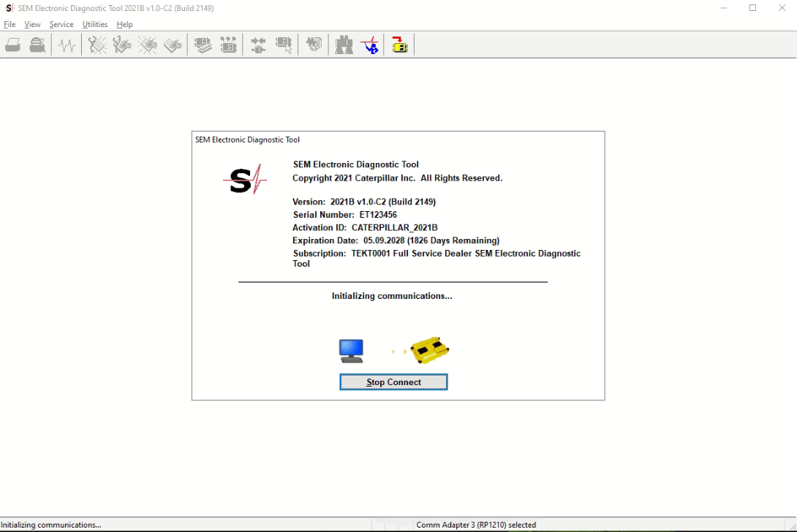This screenshot has width=797, height=532.
Task: Open Logged Diagnostic Codes toolbar icon
Action: click(x=122, y=45)
